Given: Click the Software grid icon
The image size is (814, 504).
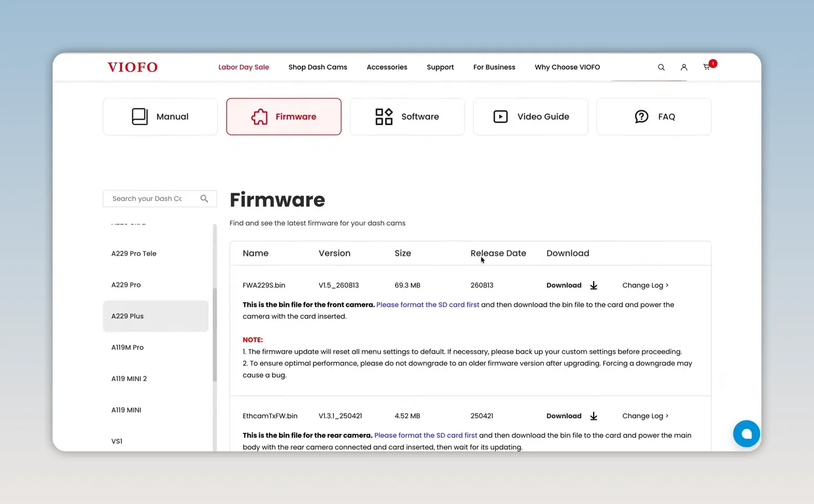Looking at the screenshot, I should point(384,116).
